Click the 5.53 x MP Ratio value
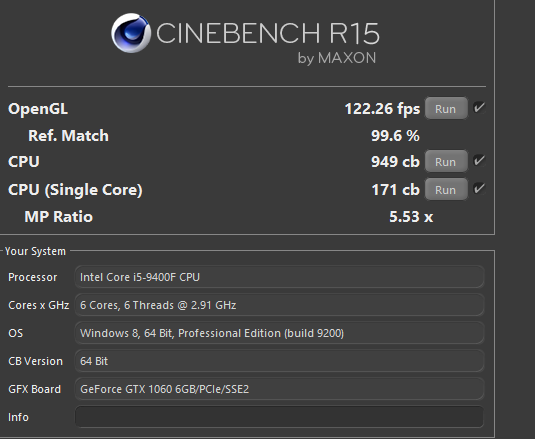Image resolution: width=535 pixels, height=439 pixels. coord(411,217)
